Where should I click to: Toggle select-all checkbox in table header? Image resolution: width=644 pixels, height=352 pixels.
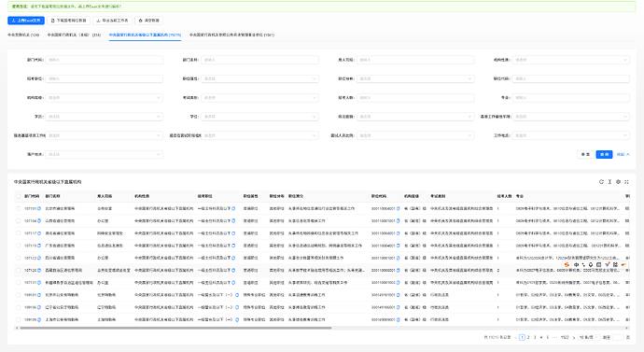pyautogui.click(x=18, y=196)
